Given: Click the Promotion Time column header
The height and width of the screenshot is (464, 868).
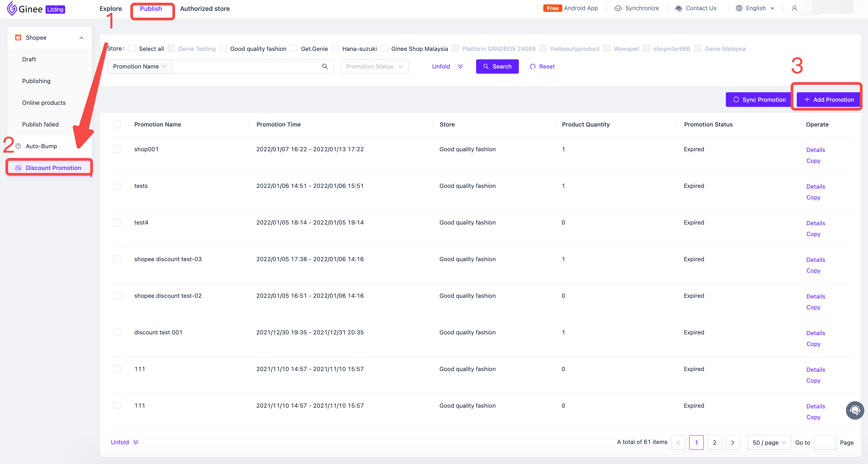Looking at the screenshot, I should coord(279,124).
